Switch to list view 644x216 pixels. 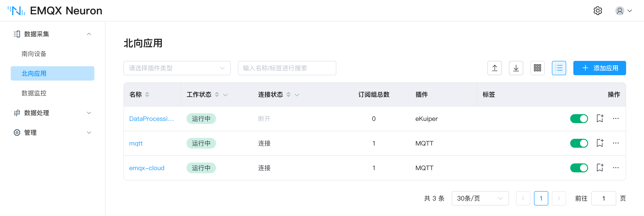click(559, 68)
